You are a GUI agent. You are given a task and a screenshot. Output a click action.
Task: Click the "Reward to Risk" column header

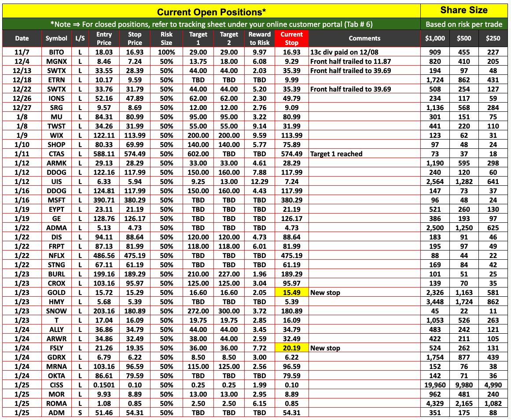click(x=260, y=38)
